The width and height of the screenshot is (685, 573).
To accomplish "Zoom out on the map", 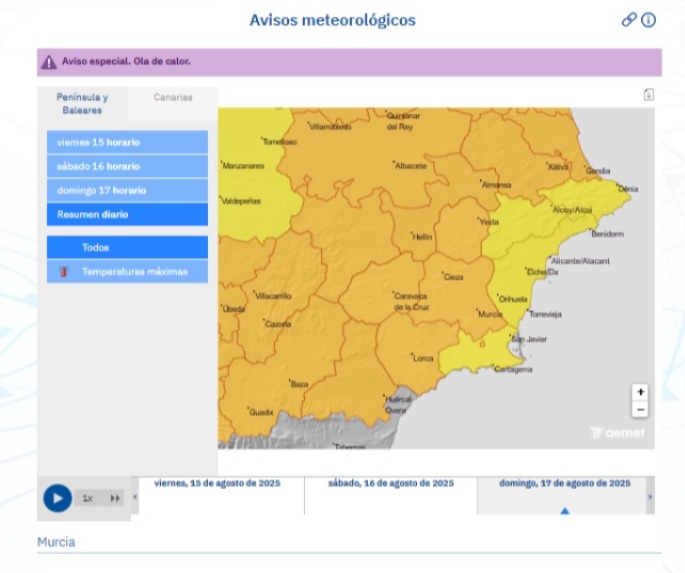I will point(640,409).
